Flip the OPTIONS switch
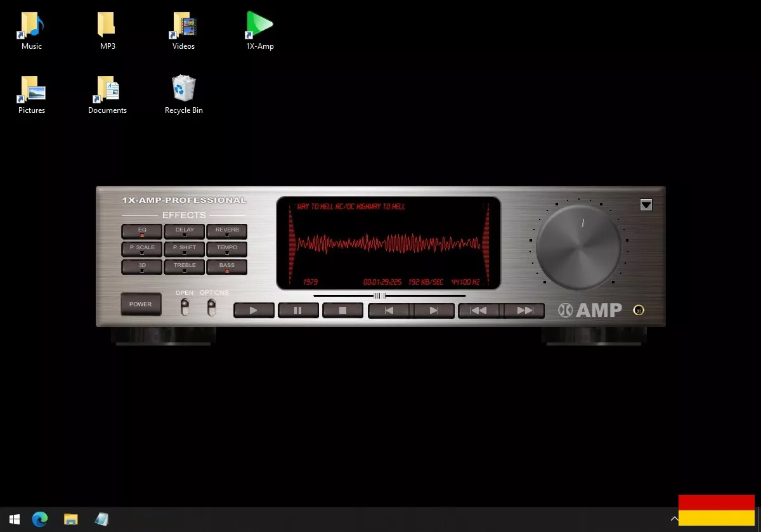Screen dimensions: 761x532 click(212, 308)
